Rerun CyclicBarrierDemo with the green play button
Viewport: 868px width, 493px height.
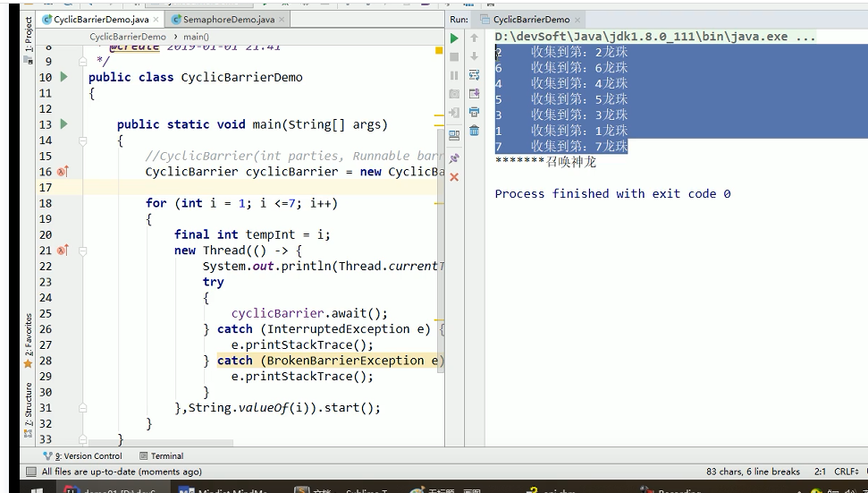click(x=454, y=38)
